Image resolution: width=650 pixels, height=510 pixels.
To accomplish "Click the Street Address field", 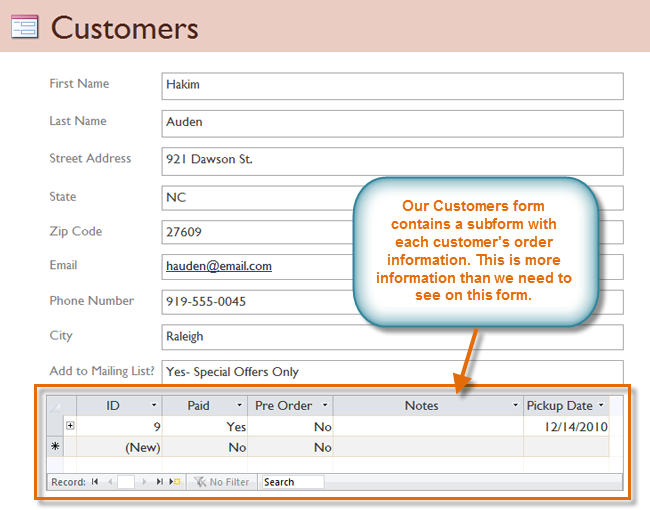I will (392, 161).
